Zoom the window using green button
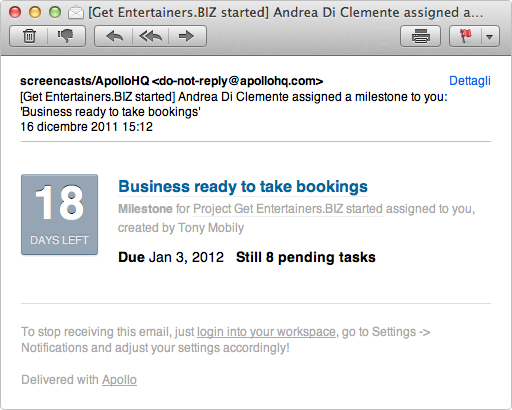This screenshot has height=410, width=512. [55, 12]
